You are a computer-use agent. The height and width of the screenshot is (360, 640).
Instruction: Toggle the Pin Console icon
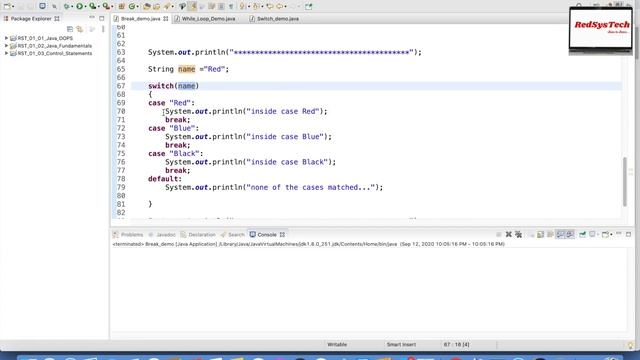click(582, 234)
